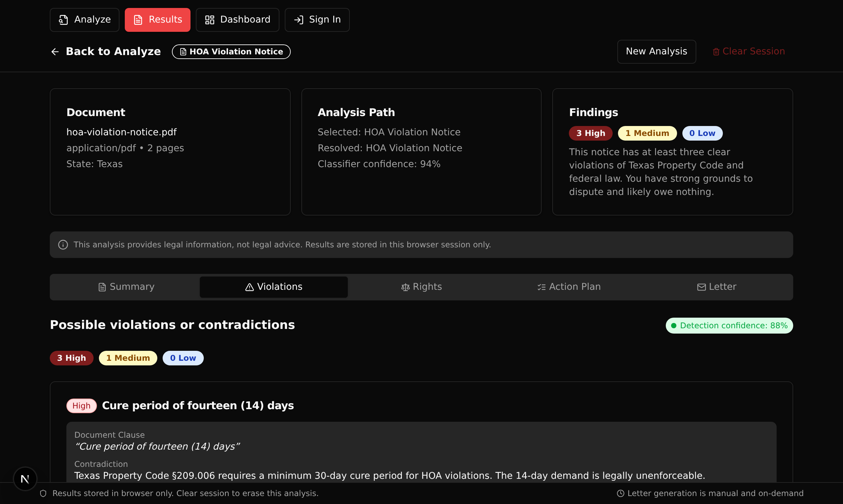Viewport: 843px width, 504px height.
Task: Switch to the Rights tab
Action: coord(421,287)
